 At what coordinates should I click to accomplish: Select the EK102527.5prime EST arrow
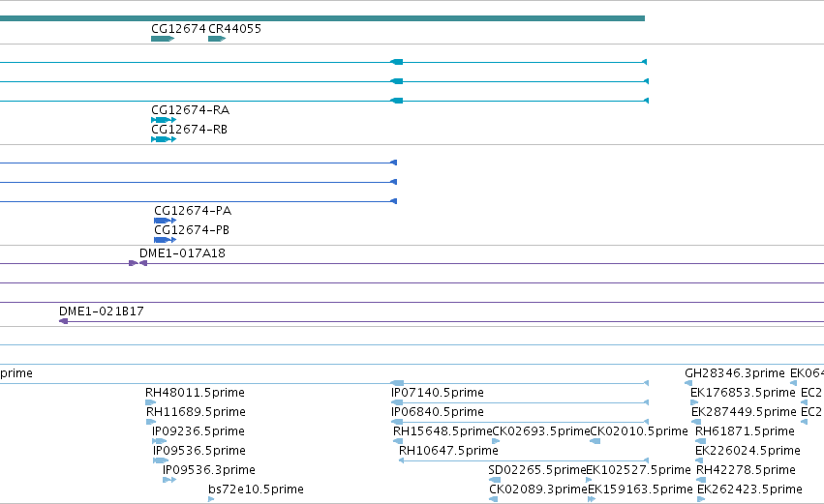click(x=589, y=480)
